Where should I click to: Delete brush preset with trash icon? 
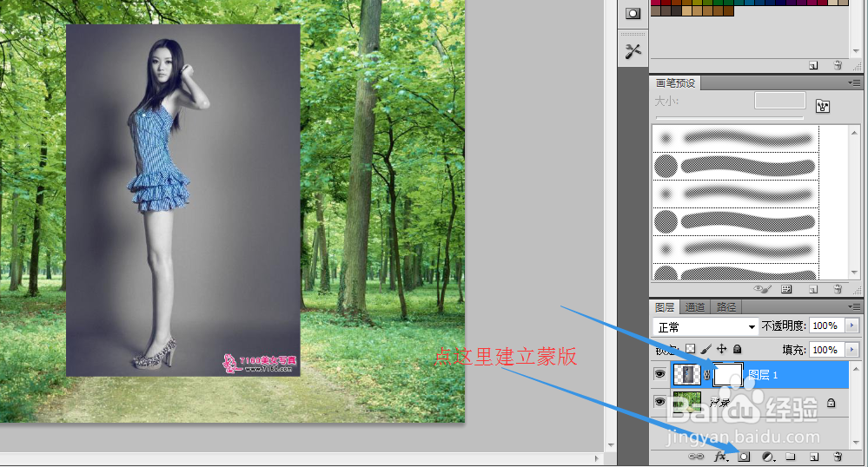coord(838,289)
